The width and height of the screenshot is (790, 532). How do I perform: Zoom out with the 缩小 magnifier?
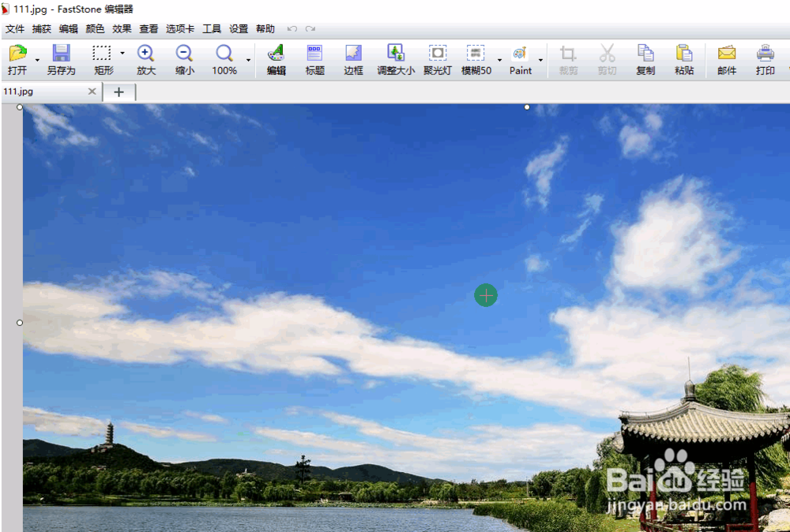[x=184, y=59]
